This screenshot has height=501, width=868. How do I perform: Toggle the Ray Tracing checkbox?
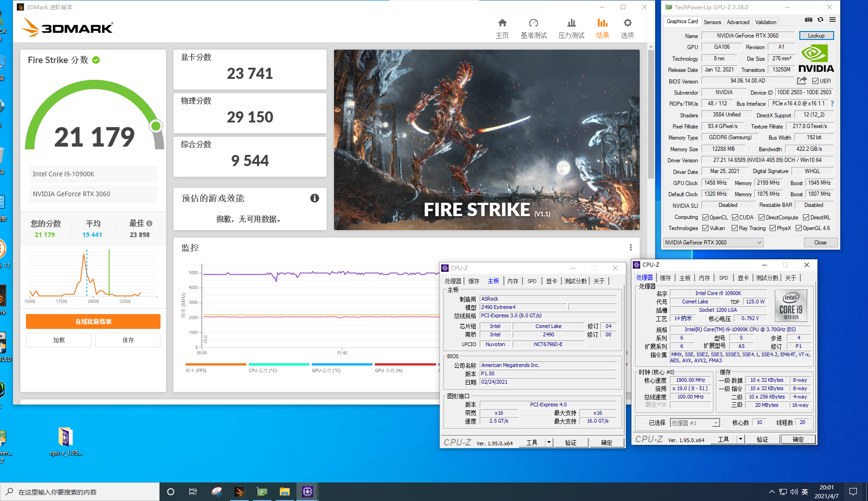[x=734, y=228]
